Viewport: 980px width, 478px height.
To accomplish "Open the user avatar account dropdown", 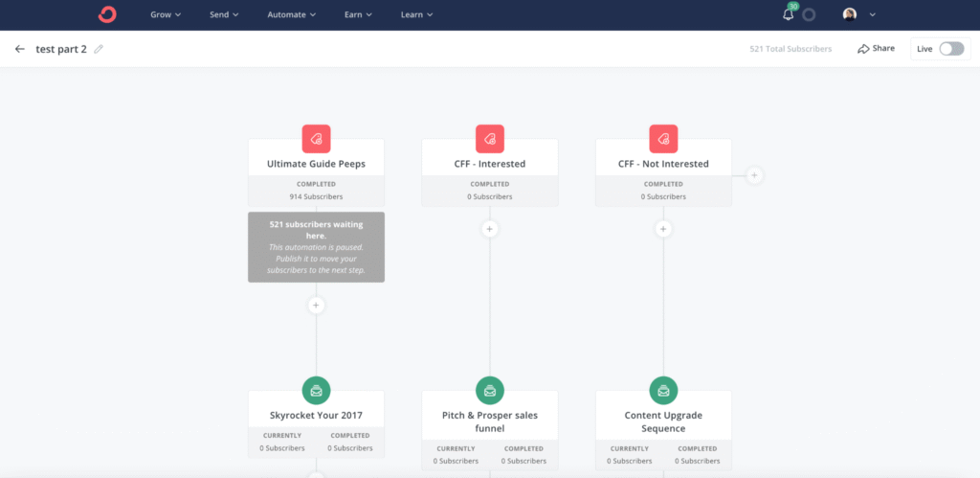I will pyautogui.click(x=858, y=14).
